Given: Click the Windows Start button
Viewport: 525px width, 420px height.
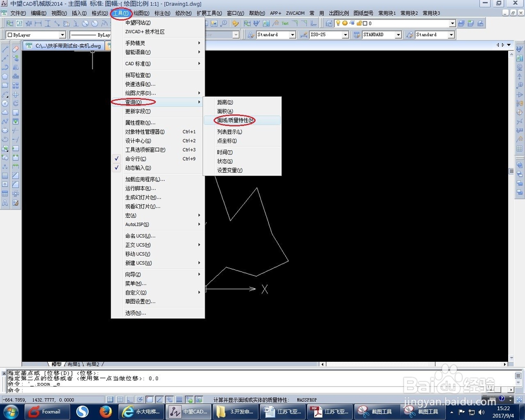Looking at the screenshot, I should 10,412.
